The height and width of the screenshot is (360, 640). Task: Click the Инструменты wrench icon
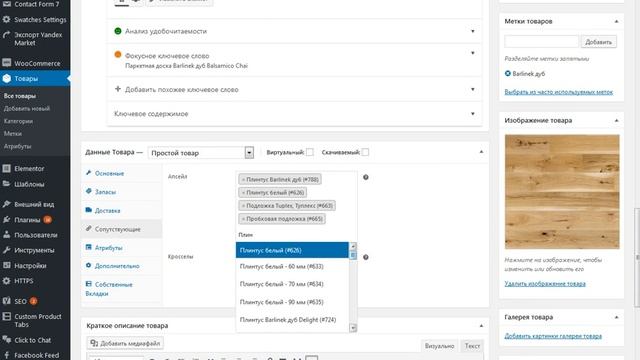click(7, 250)
